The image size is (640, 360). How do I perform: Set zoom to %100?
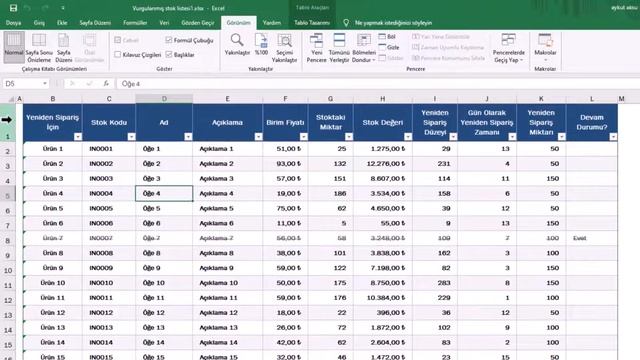tap(261, 45)
